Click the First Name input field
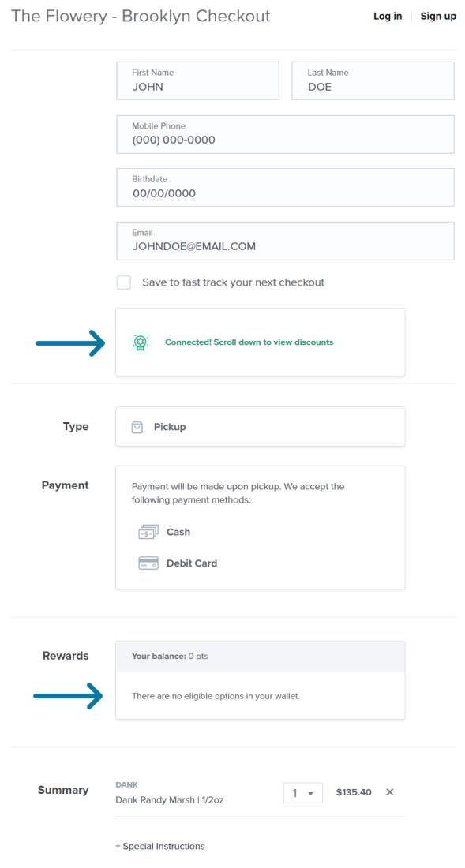Screen dimensions: 465x868 (197, 80)
